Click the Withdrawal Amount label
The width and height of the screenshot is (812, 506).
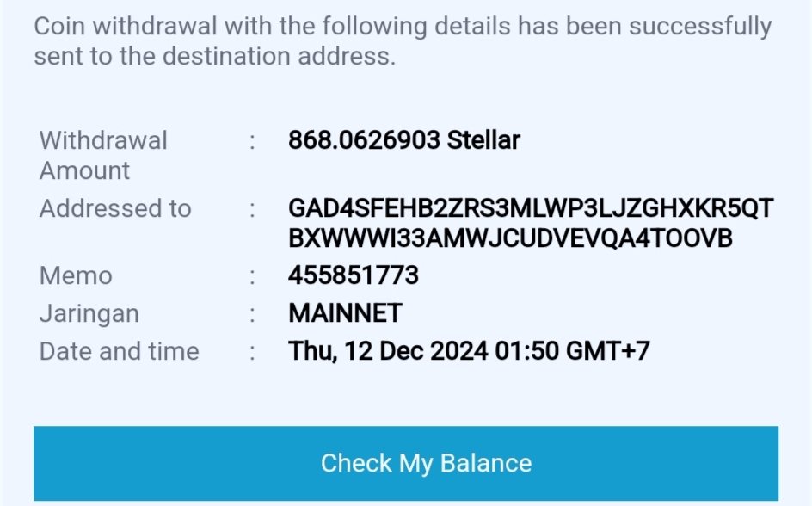pos(103,155)
